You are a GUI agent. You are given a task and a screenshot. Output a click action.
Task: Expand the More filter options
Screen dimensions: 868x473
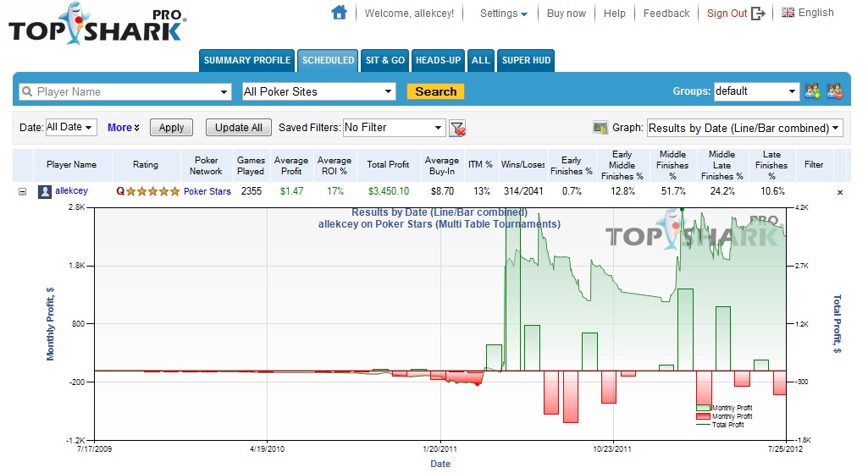tap(123, 128)
